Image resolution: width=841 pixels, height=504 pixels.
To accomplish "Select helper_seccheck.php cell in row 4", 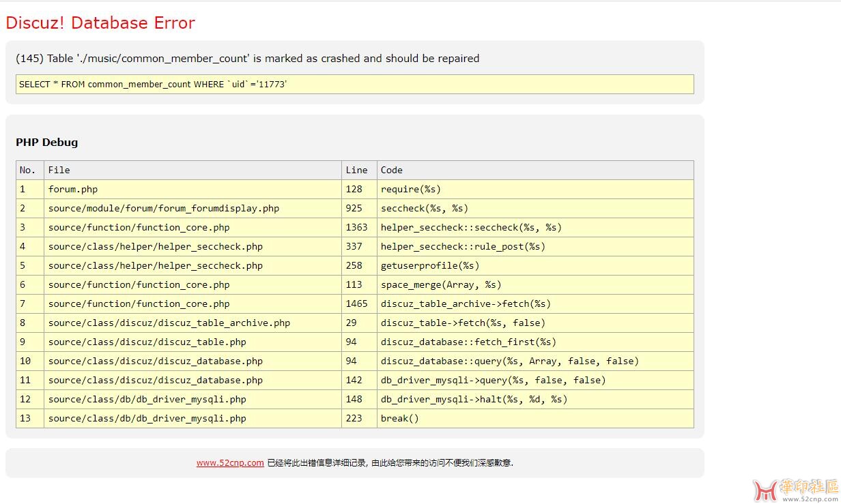I will coord(193,246).
